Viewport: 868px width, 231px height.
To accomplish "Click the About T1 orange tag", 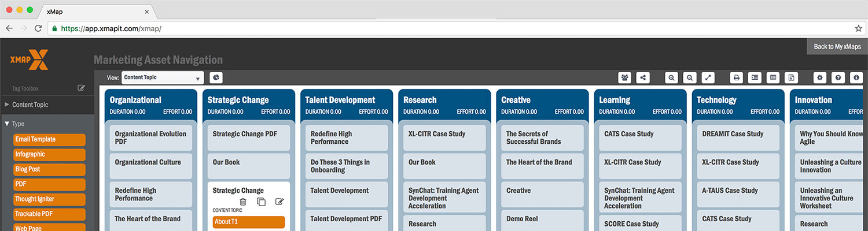I will 249,222.
